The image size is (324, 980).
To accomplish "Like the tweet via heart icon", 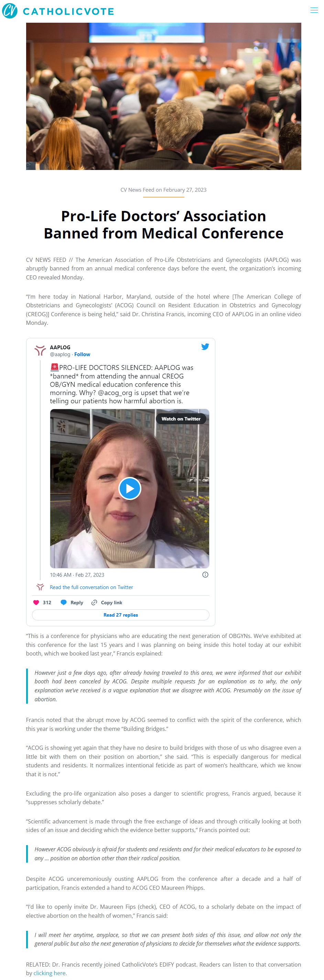I will 36,602.
